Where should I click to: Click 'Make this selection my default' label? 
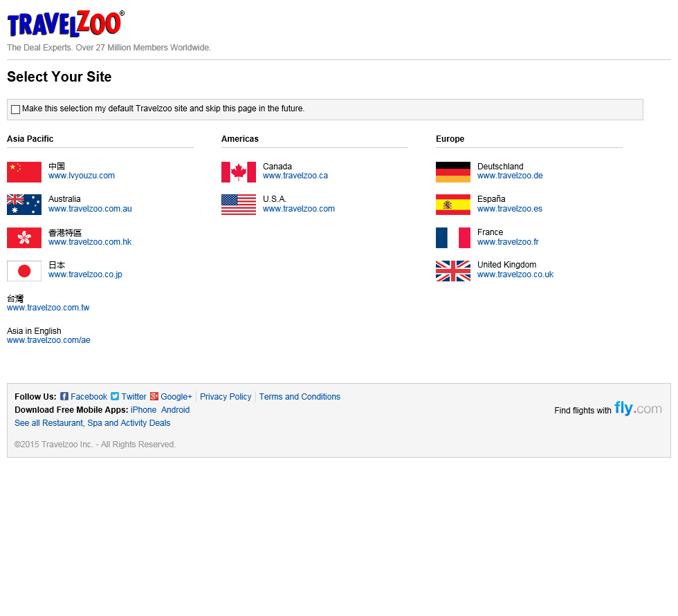163,109
